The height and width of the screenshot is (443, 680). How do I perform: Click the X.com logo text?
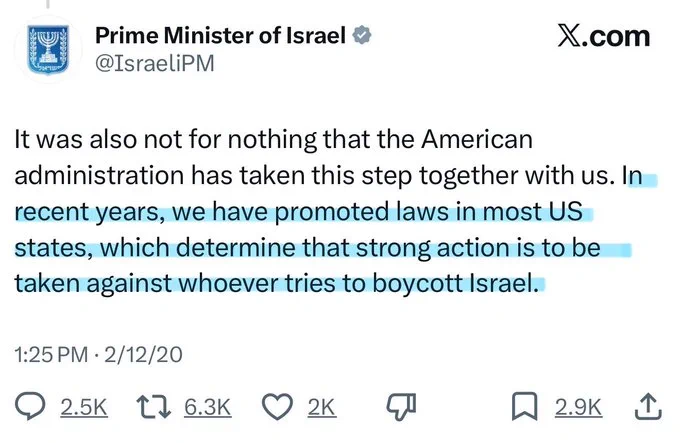pyautogui.click(x=604, y=36)
